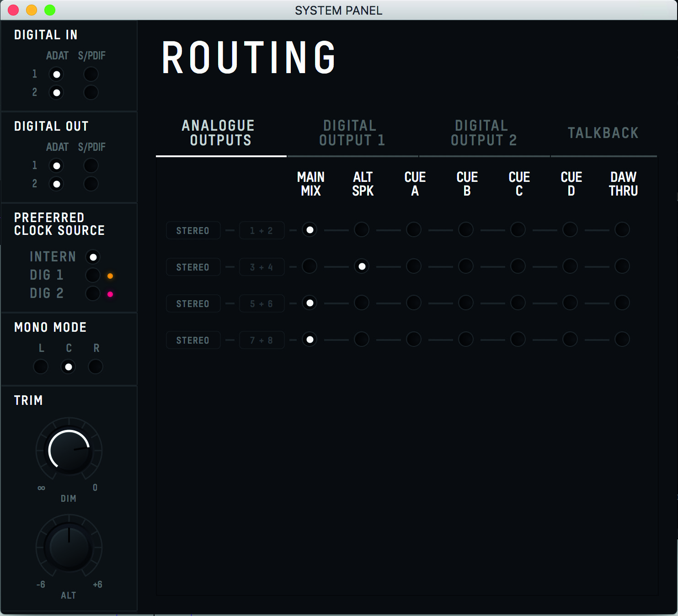Route outputs 3 + 4 to CUE A
678x616 pixels.
414,266
